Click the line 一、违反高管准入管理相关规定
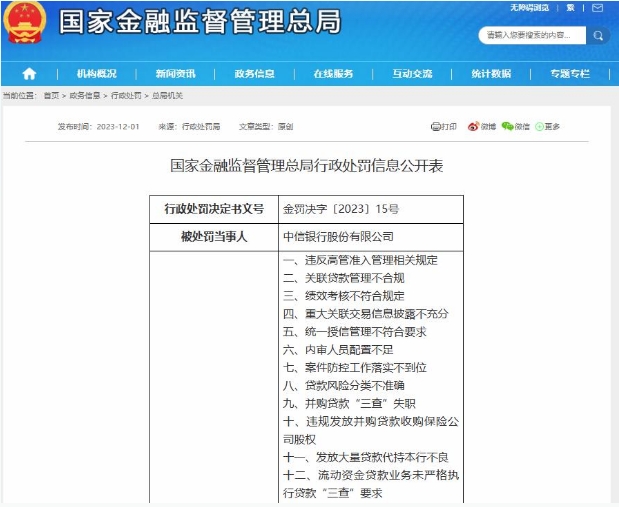 coord(360,260)
